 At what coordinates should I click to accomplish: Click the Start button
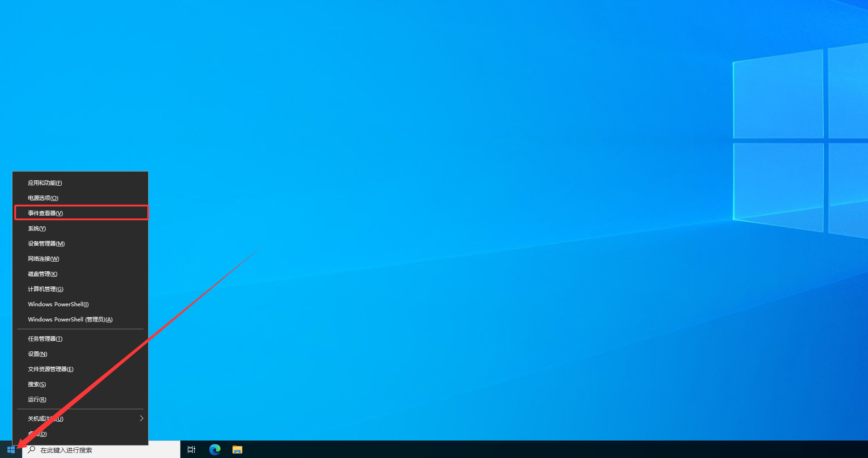(10, 450)
